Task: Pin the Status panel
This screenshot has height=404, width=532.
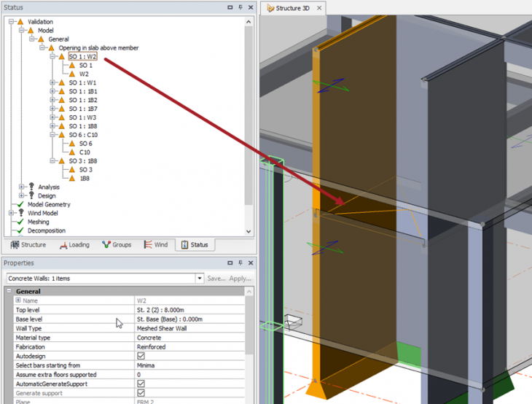Action: [240, 7]
